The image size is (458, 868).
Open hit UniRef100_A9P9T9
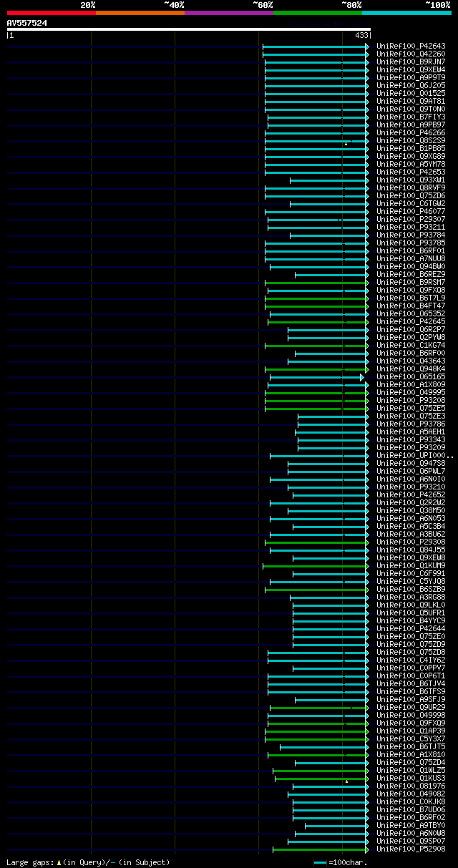[411, 77]
